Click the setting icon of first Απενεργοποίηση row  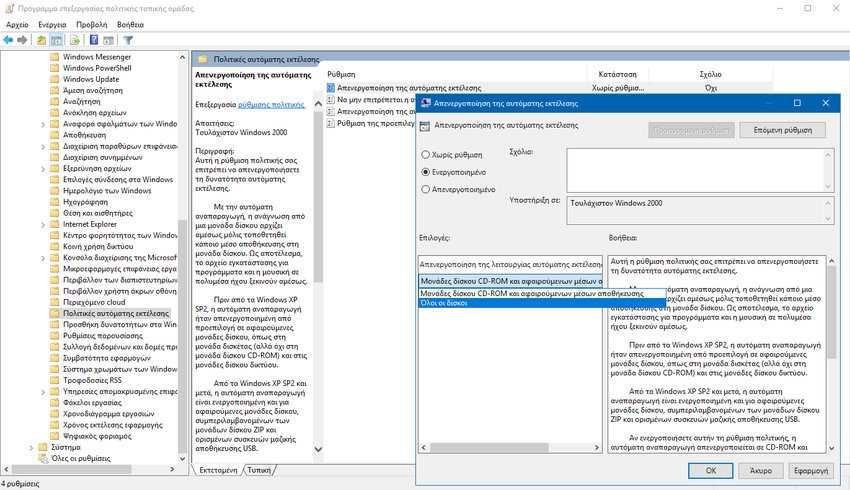pos(331,87)
